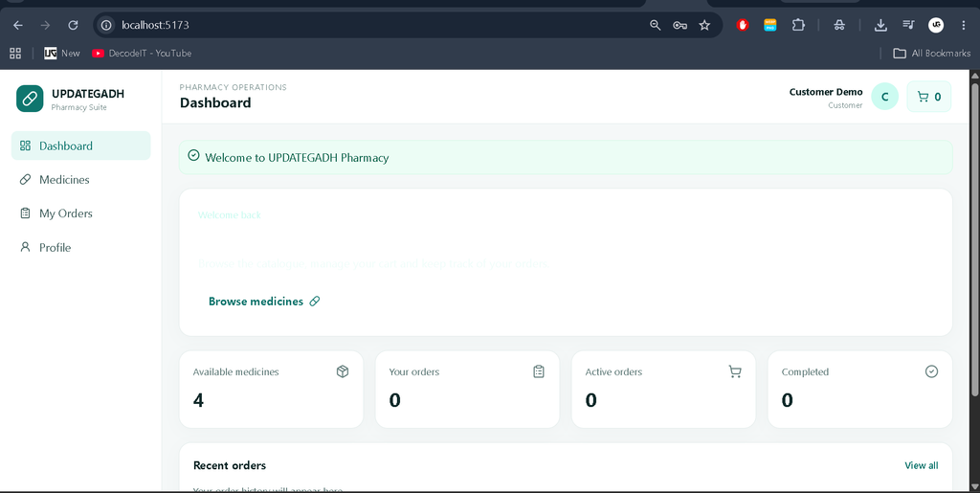Click the clipboard icon on Your orders card
Viewport: 980px width, 493px height.
(x=539, y=371)
